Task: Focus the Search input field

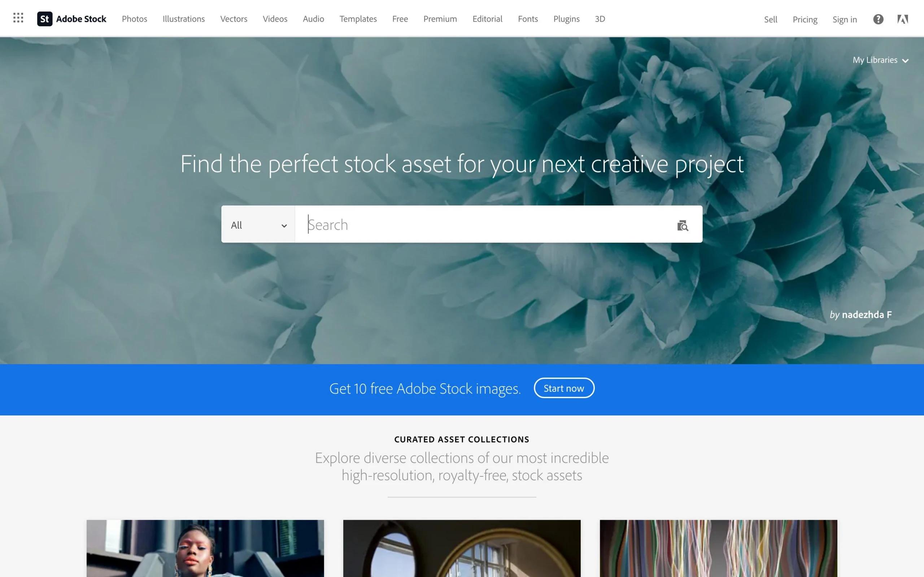Action: [485, 224]
